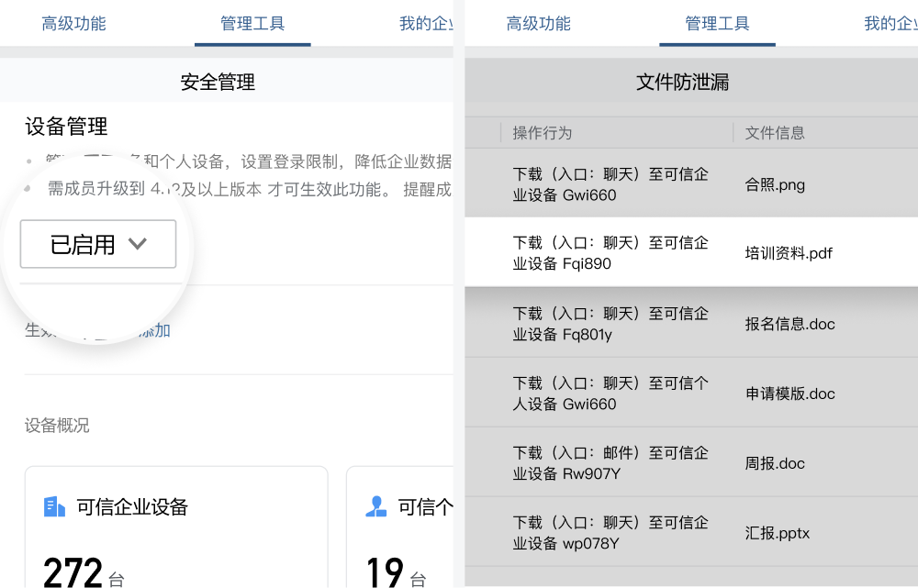Click the 文件信息 column header
Image resolution: width=918 pixels, height=588 pixels.
(x=775, y=133)
